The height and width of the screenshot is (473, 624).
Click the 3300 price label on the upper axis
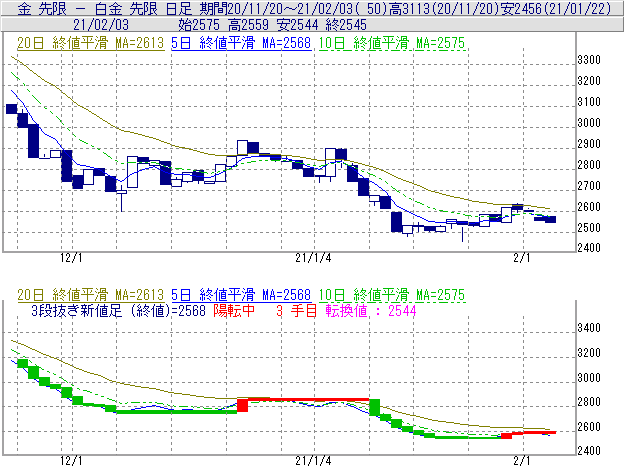coord(589,60)
